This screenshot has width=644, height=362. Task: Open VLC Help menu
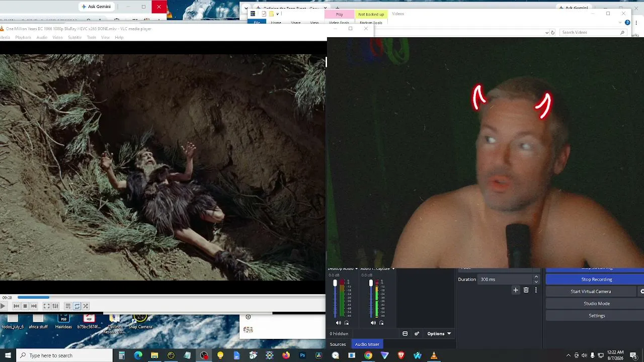coord(119,38)
